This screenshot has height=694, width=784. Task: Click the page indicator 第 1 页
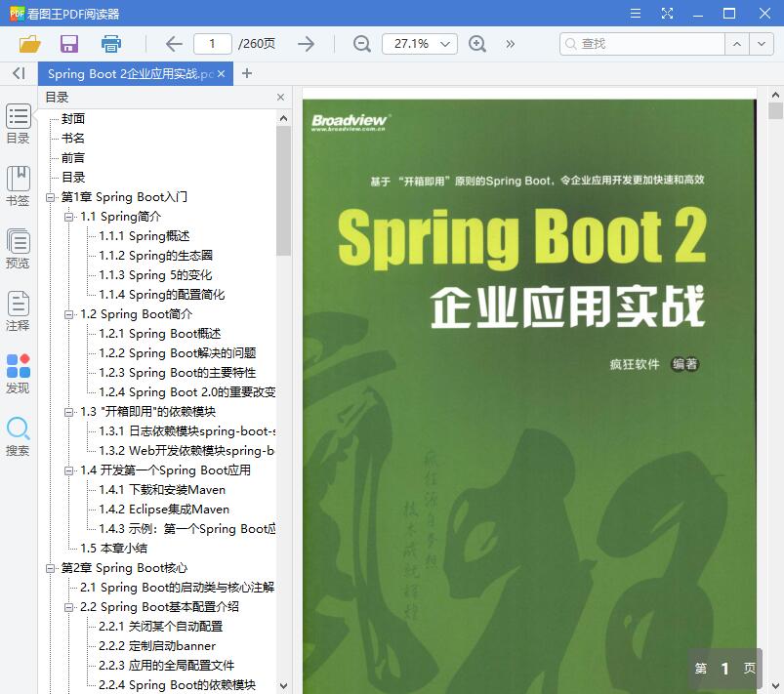click(x=725, y=669)
